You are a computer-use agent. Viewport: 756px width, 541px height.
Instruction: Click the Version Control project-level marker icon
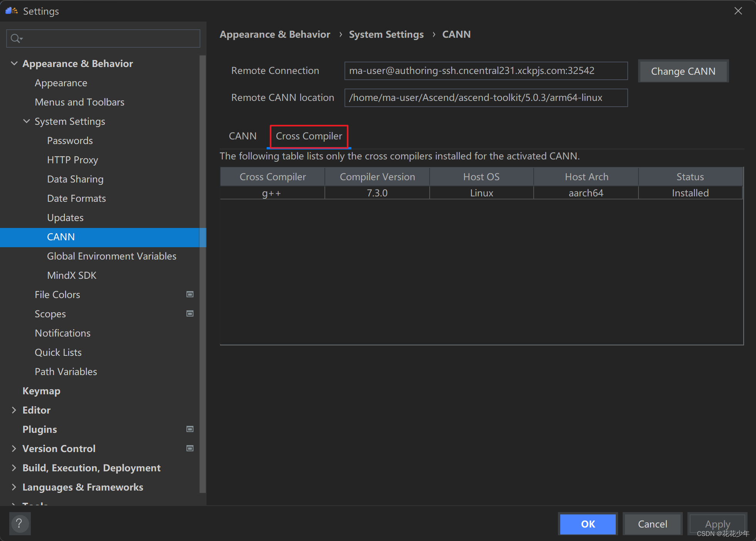tap(190, 449)
